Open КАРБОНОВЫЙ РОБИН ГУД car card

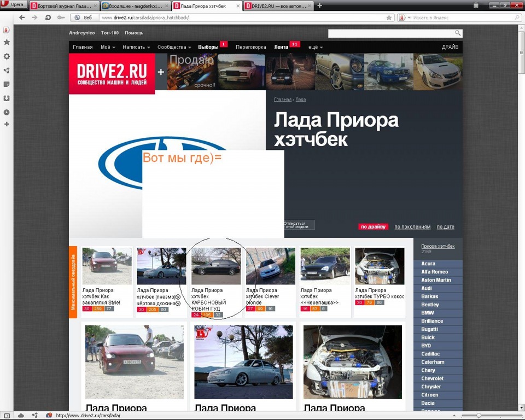point(216,282)
